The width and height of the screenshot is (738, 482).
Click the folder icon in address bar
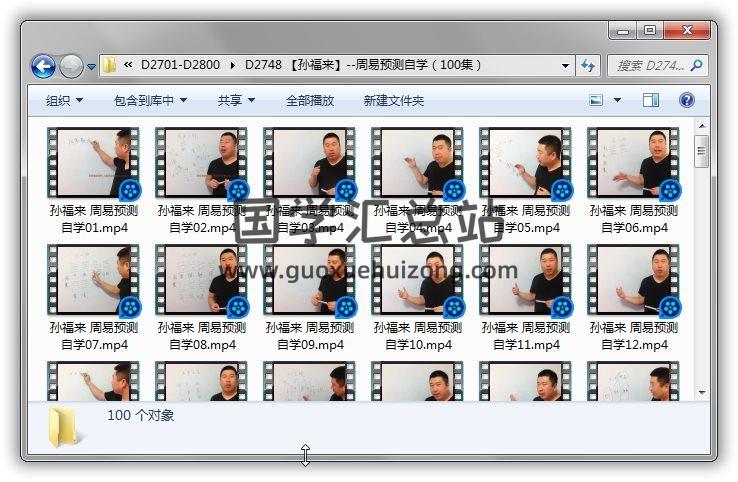[x=109, y=65]
